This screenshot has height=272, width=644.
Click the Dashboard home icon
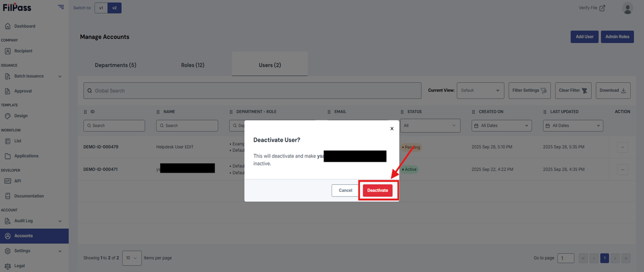8,26
